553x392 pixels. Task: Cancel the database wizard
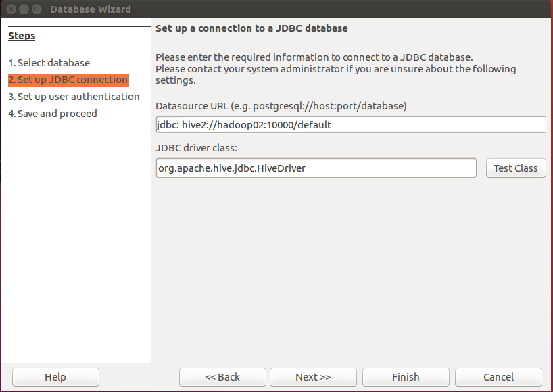[498, 377]
